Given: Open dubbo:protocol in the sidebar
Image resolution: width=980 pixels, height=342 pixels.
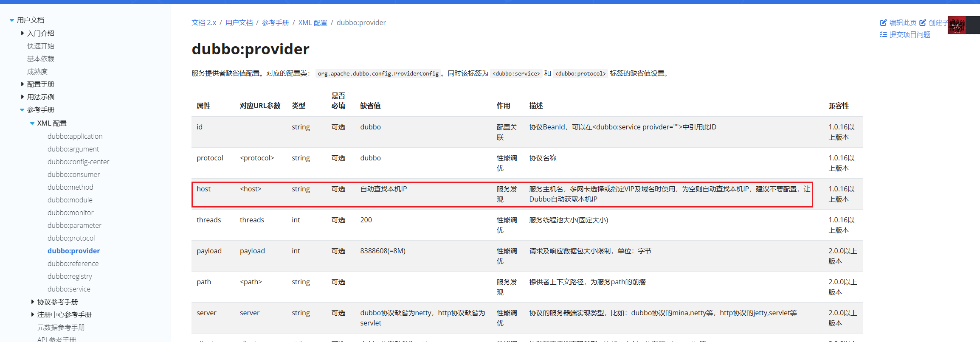Looking at the screenshot, I should point(71,238).
